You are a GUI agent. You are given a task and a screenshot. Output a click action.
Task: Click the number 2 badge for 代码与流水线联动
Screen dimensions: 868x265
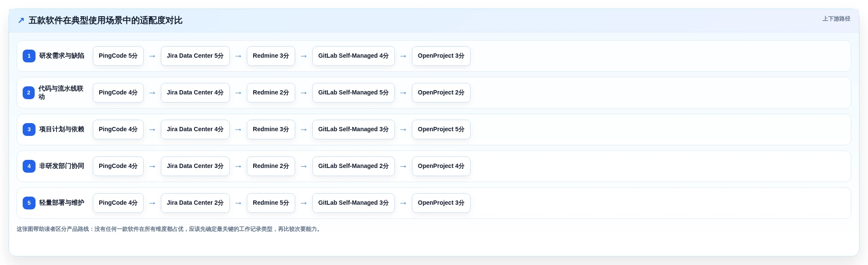pyautogui.click(x=29, y=93)
